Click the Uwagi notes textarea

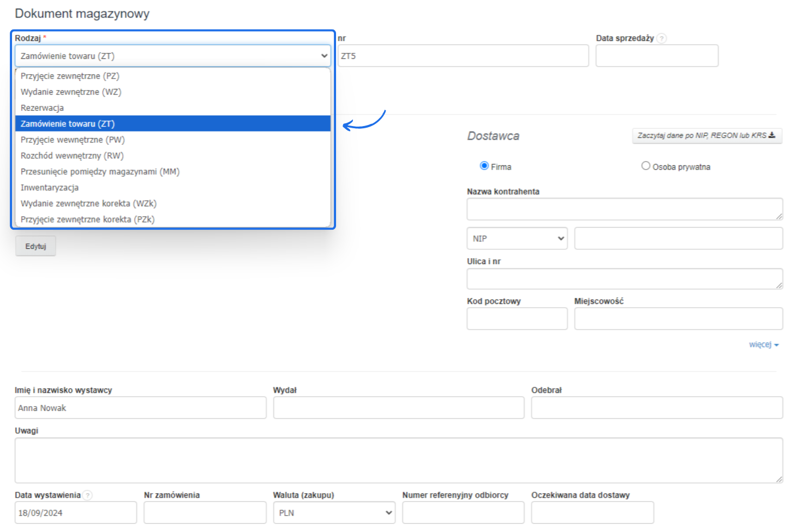(398, 460)
